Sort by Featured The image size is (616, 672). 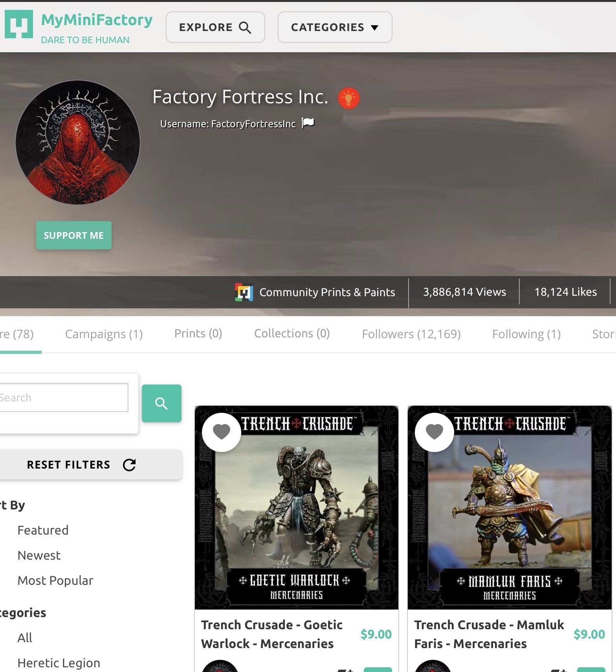(x=43, y=530)
